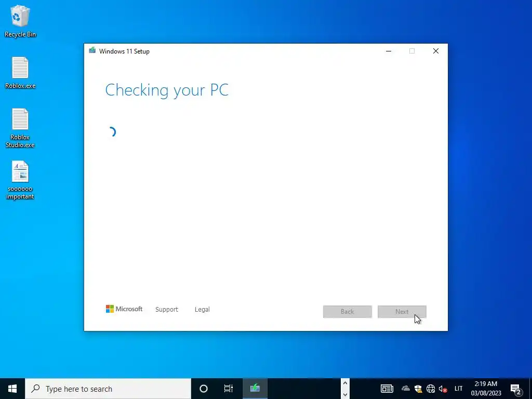The width and height of the screenshot is (532, 399).
Task: Open the Legal link
Action: pos(202,310)
